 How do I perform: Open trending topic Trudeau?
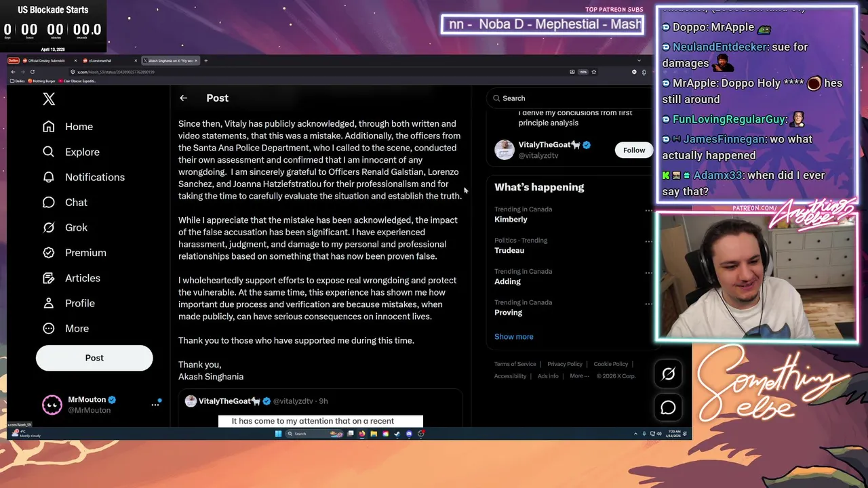[509, 250]
